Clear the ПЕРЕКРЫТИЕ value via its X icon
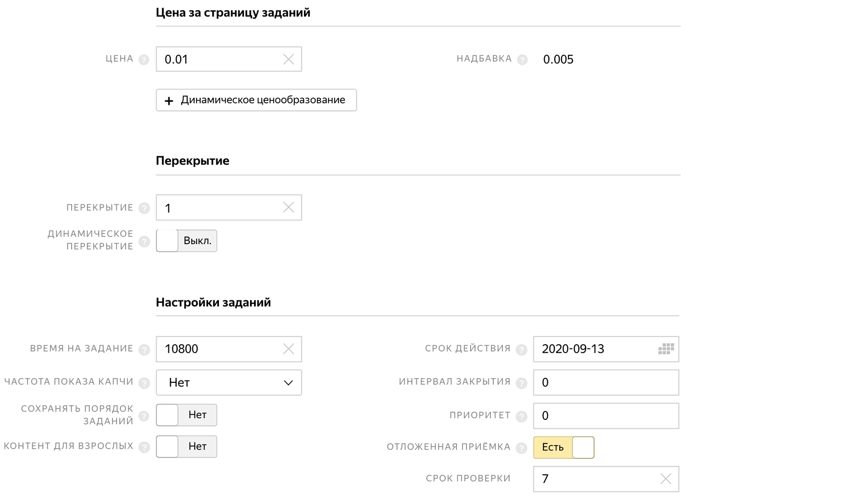Image resolution: width=868 pixels, height=496 pixels. pos(288,207)
